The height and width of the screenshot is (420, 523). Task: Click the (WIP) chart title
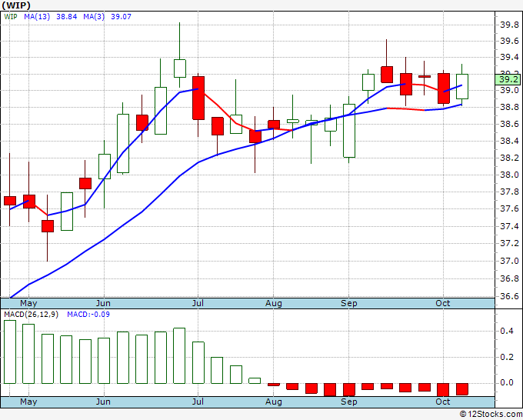[16, 5]
